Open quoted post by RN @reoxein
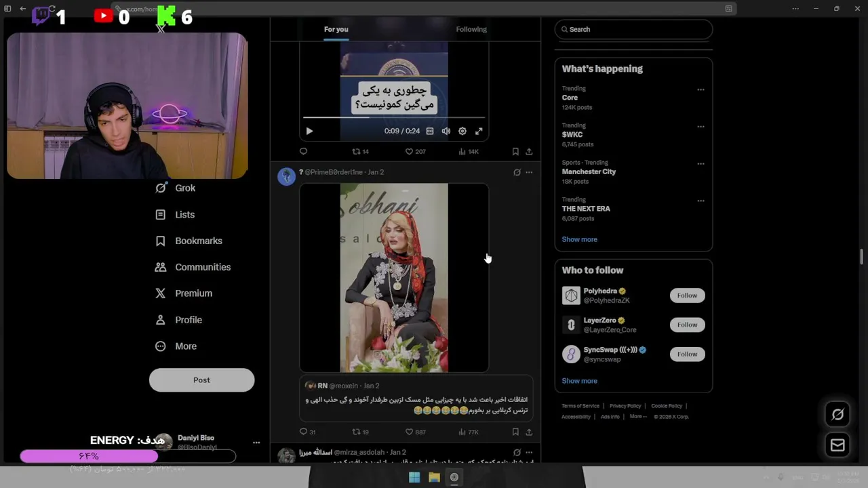Screen dimensions: 868x488 click(416, 399)
